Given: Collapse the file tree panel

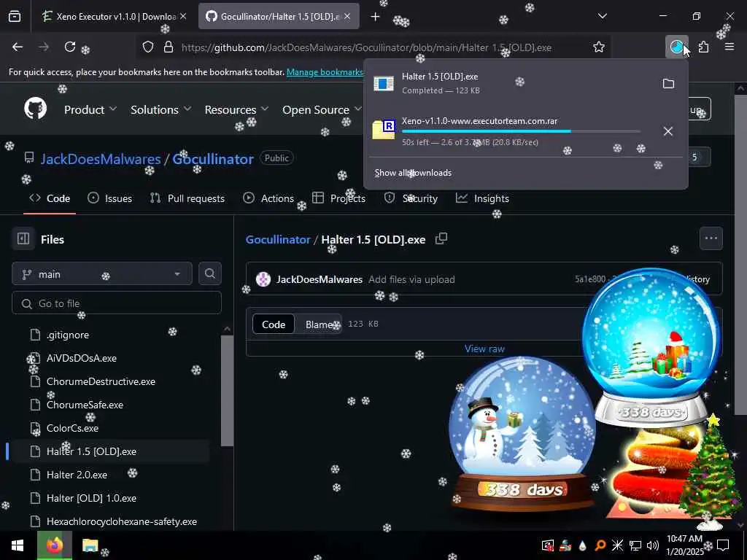Looking at the screenshot, I should 23,238.
